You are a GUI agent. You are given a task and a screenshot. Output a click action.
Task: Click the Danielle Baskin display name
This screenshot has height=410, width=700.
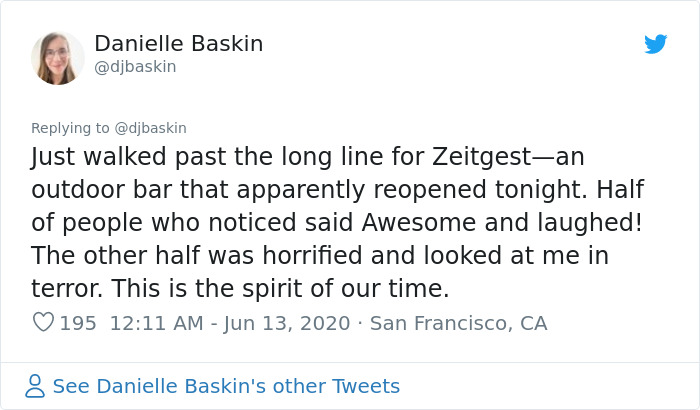[x=178, y=44]
